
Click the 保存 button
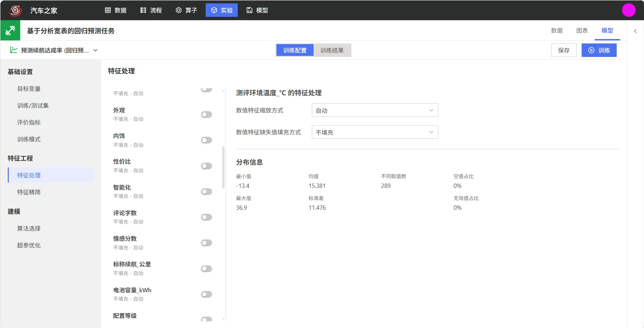pyautogui.click(x=564, y=50)
